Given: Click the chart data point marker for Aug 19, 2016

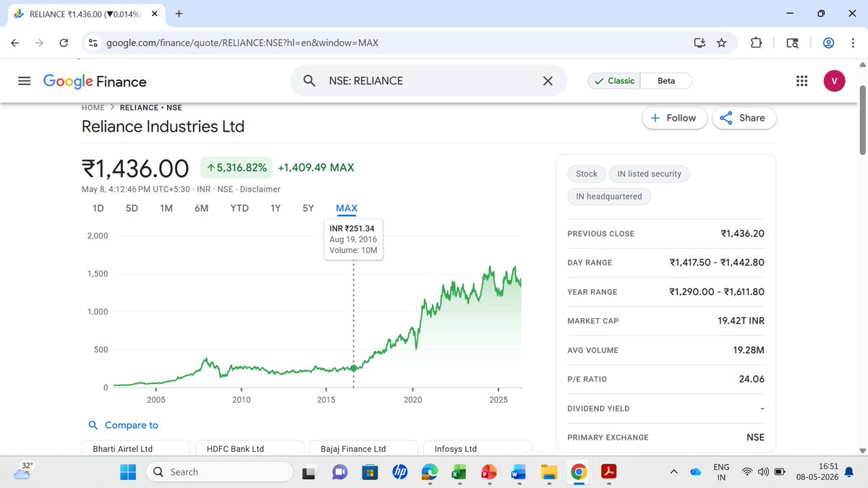Looking at the screenshot, I should pyautogui.click(x=354, y=368).
